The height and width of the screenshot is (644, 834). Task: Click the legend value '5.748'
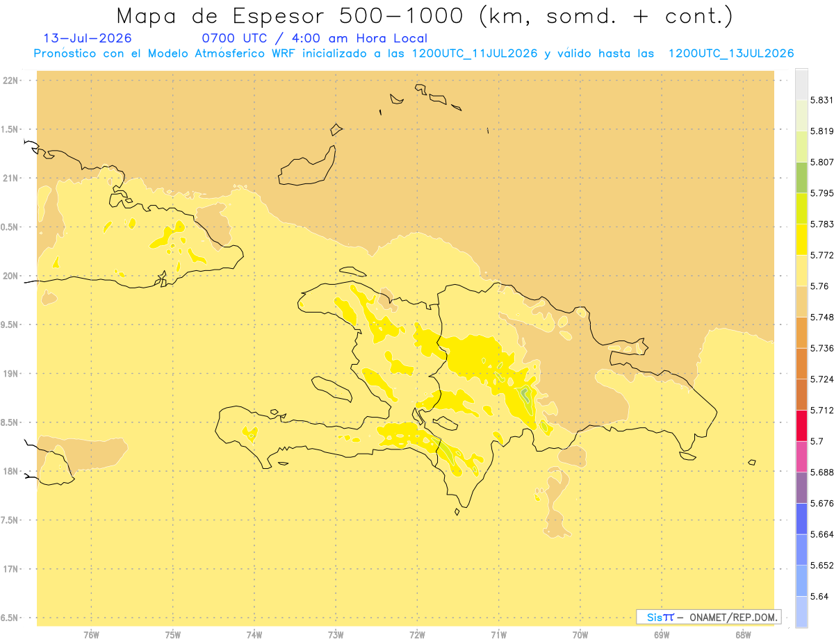pyautogui.click(x=821, y=317)
